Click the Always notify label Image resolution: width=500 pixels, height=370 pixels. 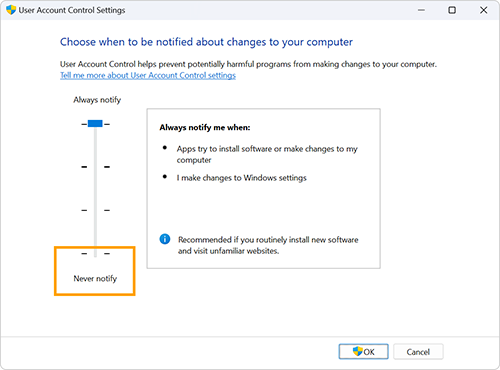97,100
